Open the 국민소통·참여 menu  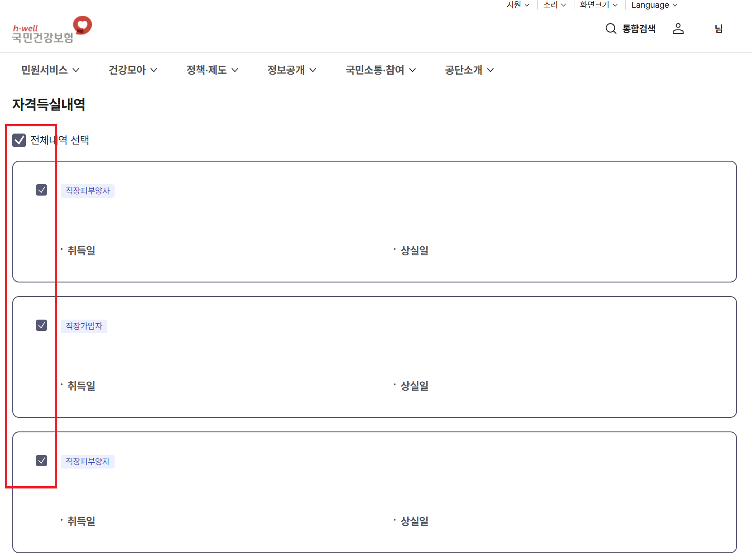tap(381, 70)
